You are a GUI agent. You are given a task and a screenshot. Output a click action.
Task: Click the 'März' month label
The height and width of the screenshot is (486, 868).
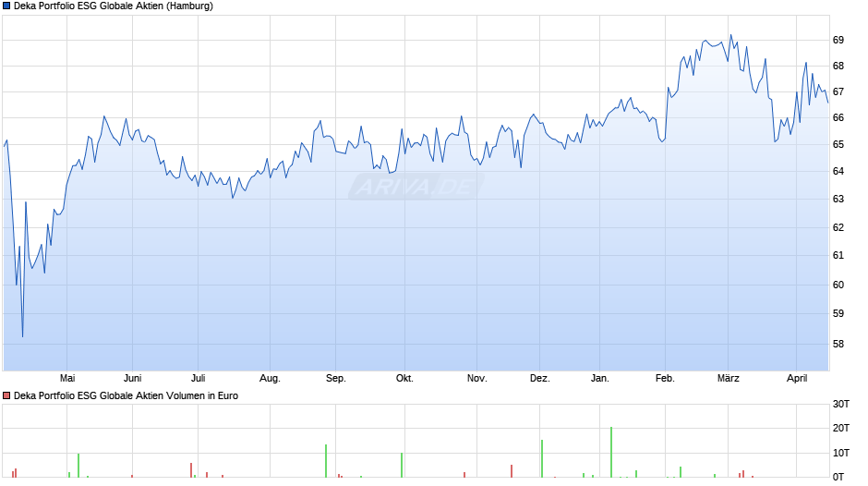(x=728, y=378)
